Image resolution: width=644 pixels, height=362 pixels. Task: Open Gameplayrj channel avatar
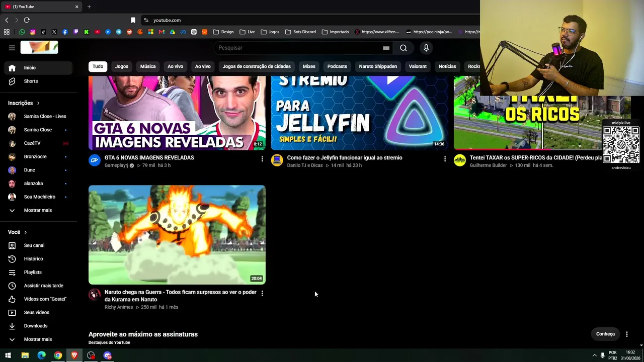[x=95, y=160]
